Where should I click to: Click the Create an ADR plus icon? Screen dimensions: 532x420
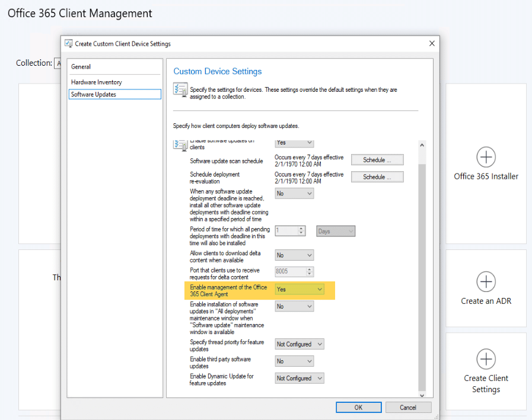(486, 282)
